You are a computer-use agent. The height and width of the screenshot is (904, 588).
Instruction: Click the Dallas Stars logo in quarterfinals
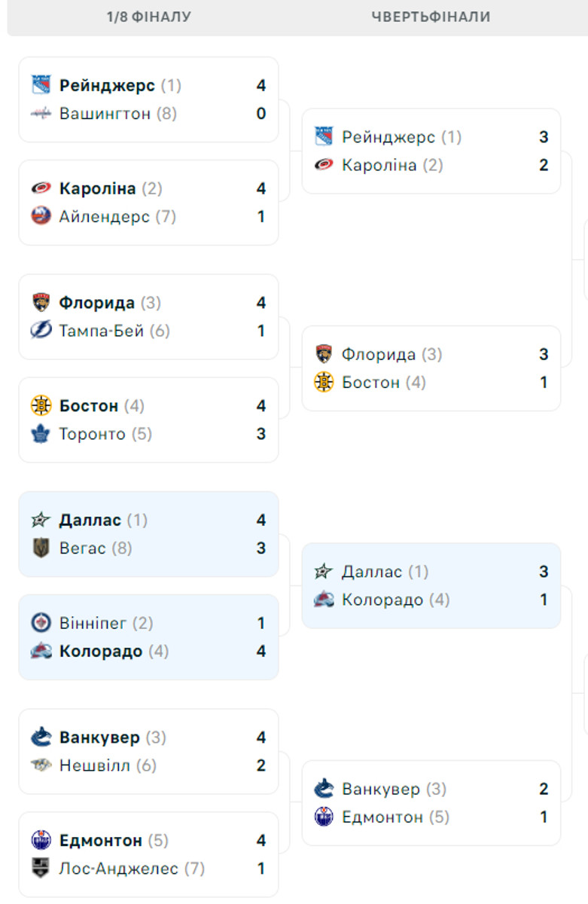click(324, 572)
